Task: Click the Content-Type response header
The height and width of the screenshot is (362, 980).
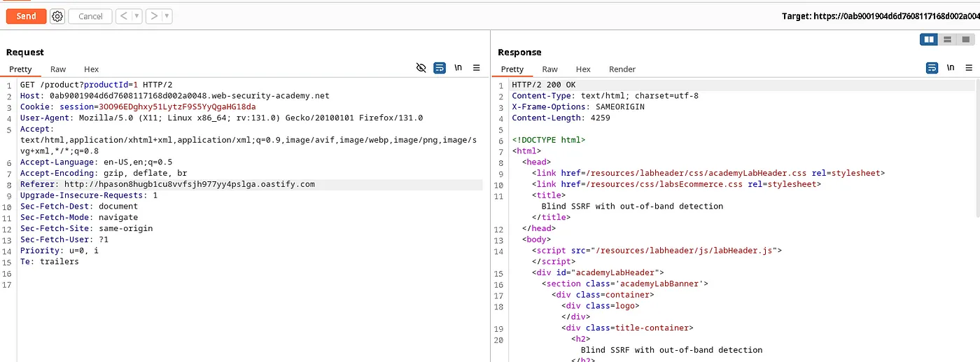Action: (x=605, y=96)
